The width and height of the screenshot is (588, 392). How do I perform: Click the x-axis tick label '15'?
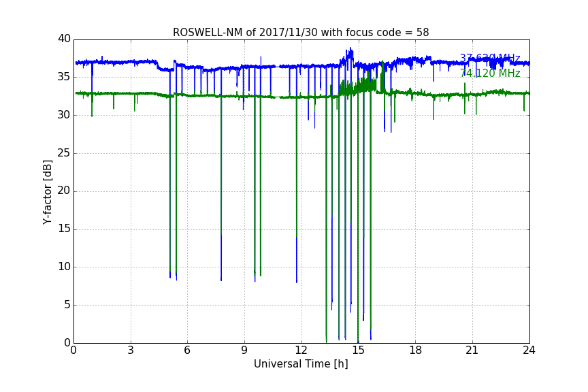358,350
